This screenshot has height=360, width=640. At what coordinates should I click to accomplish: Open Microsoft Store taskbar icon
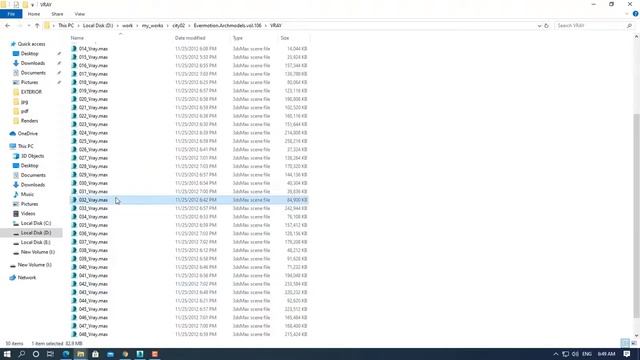pyautogui.click(x=95, y=354)
